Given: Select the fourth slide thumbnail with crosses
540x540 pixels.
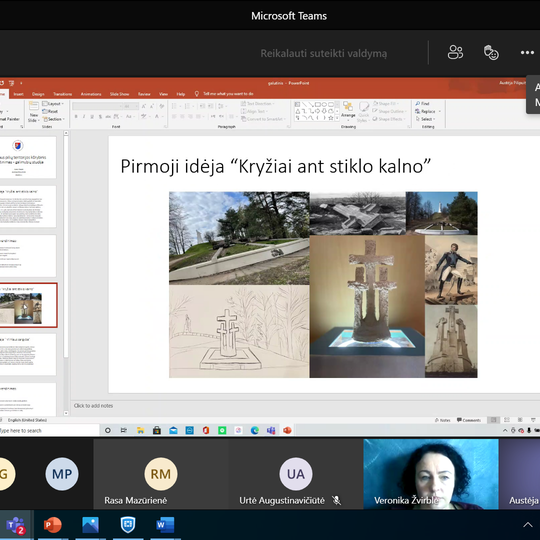Looking at the screenshot, I should [28, 305].
